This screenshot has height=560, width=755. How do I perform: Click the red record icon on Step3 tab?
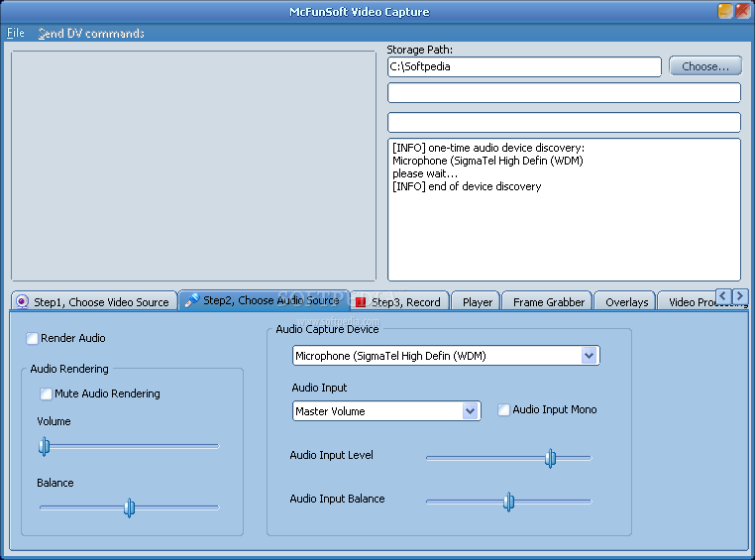[x=361, y=302]
